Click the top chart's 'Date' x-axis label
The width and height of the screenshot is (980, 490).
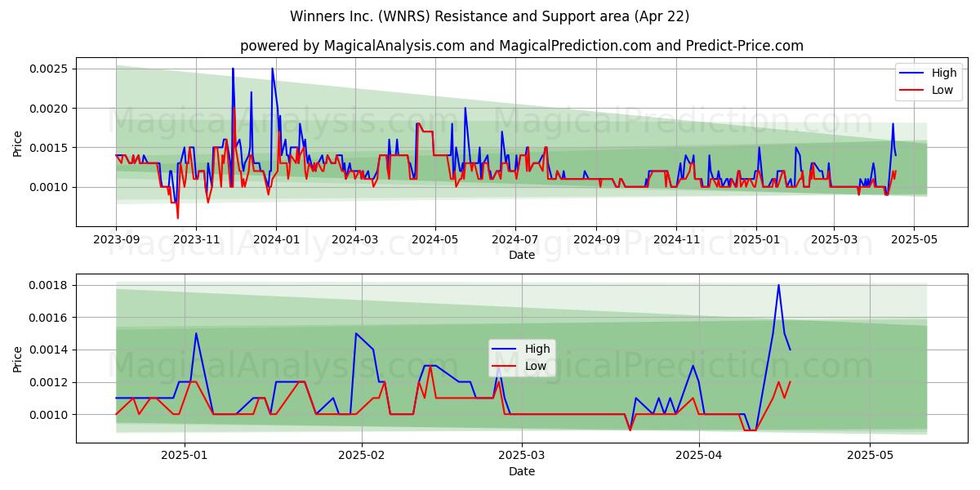point(522,255)
